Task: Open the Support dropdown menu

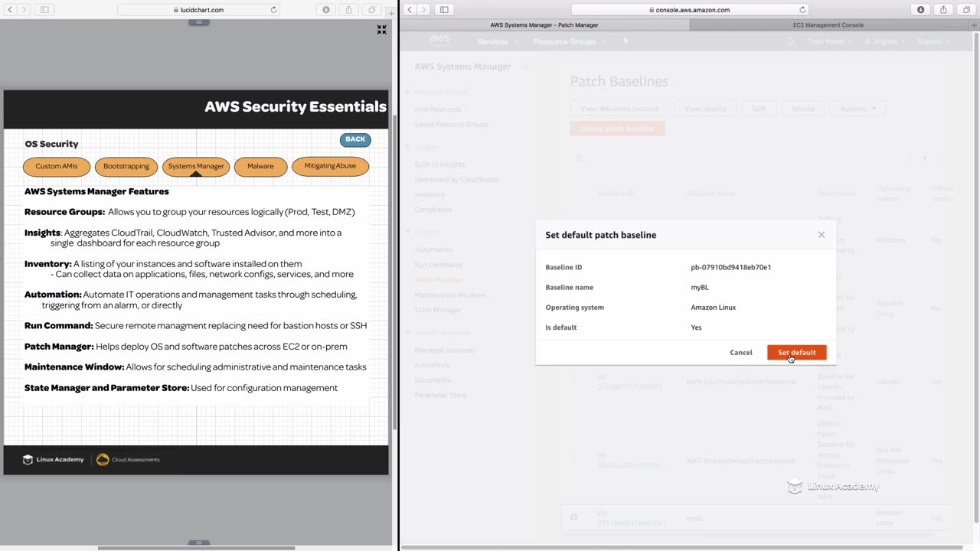Action: (x=933, y=41)
